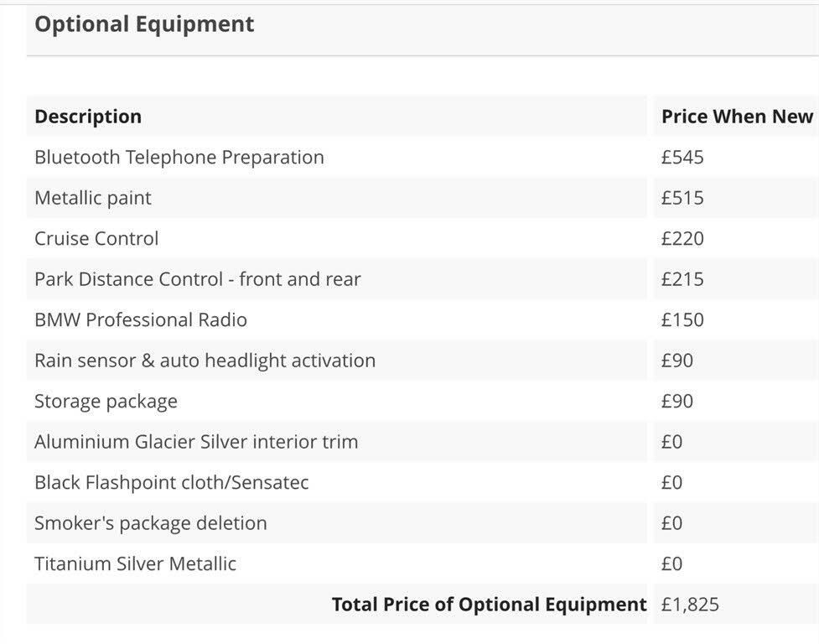Click the Storage package entry
The height and width of the screenshot is (644, 819).
click(106, 402)
